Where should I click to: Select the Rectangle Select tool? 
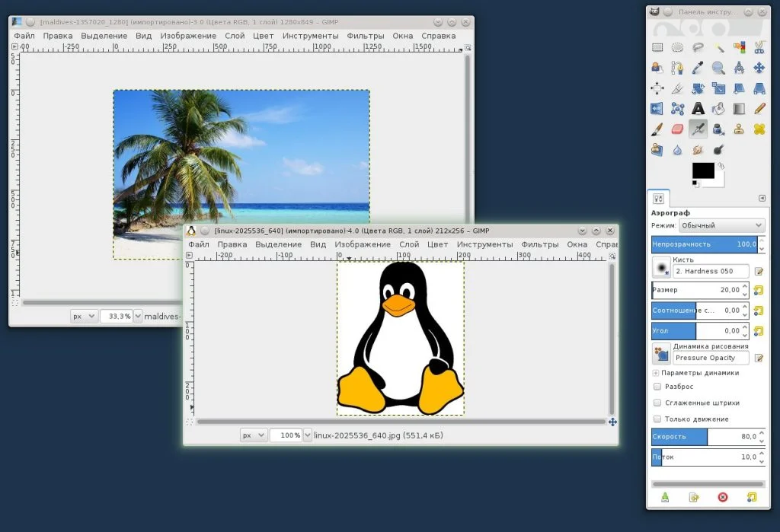tap(657, 47)
